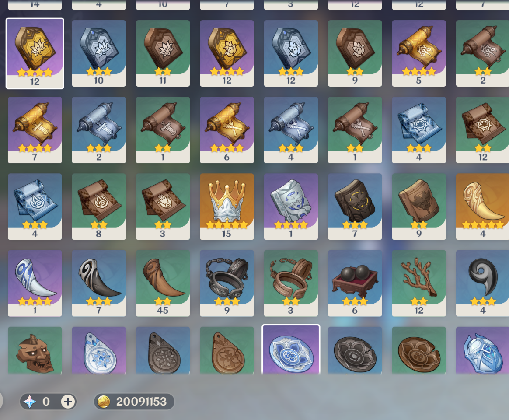The width and height of the screenshot is (509, 420).
Task: Select the gold sword scroll with count 7
Action: [35, 130]
